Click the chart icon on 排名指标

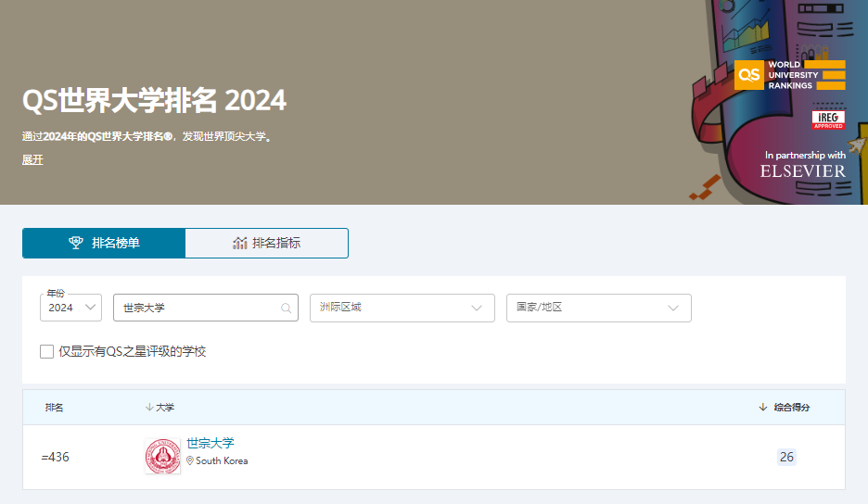point(239,243)
